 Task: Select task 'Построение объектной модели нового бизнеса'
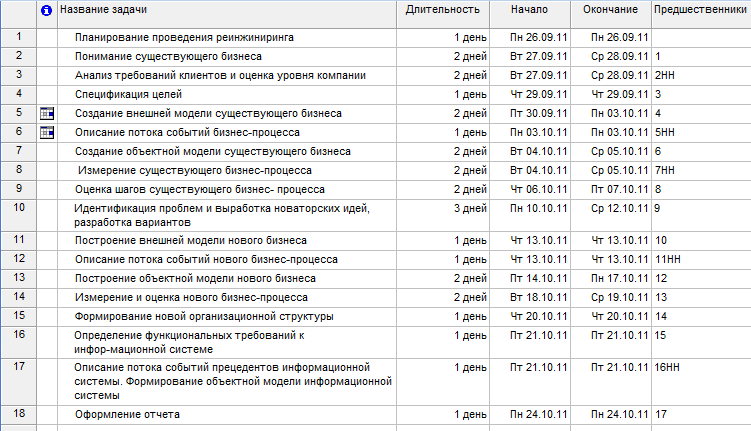pyautogui.click(x=195, y=279)
